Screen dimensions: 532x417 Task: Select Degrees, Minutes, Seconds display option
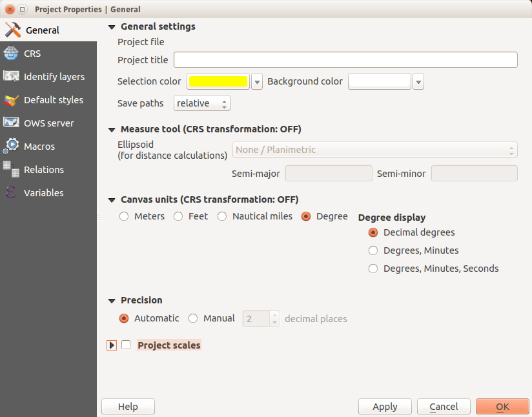[373, 269]
